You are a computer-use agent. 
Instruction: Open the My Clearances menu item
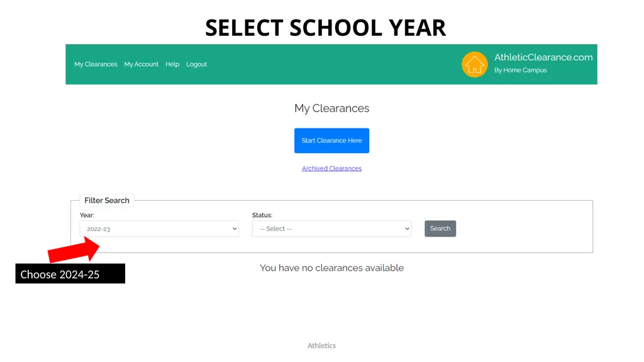96,64
